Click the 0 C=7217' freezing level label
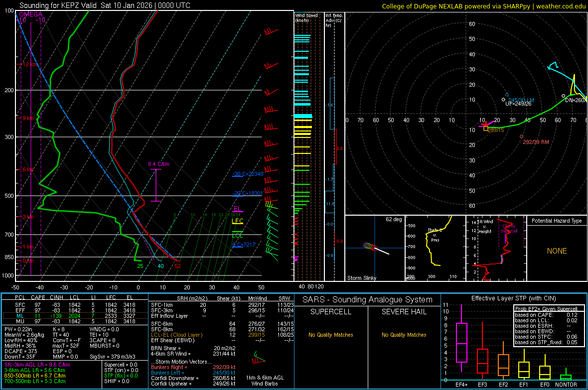 pyautogui.click(x=244, y=245)
